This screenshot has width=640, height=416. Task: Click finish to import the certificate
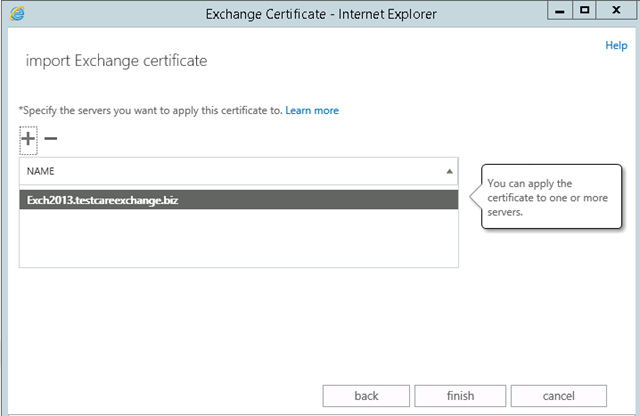coord(460,396)
